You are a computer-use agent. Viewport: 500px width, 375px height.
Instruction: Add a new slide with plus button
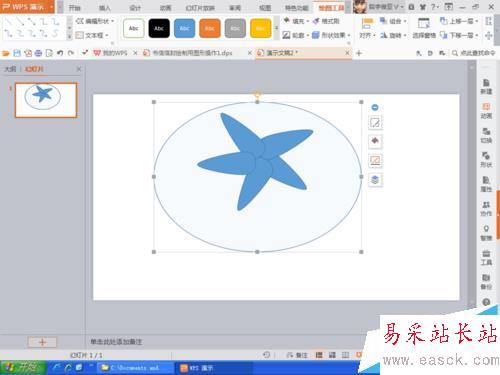(x=42, y=342)
